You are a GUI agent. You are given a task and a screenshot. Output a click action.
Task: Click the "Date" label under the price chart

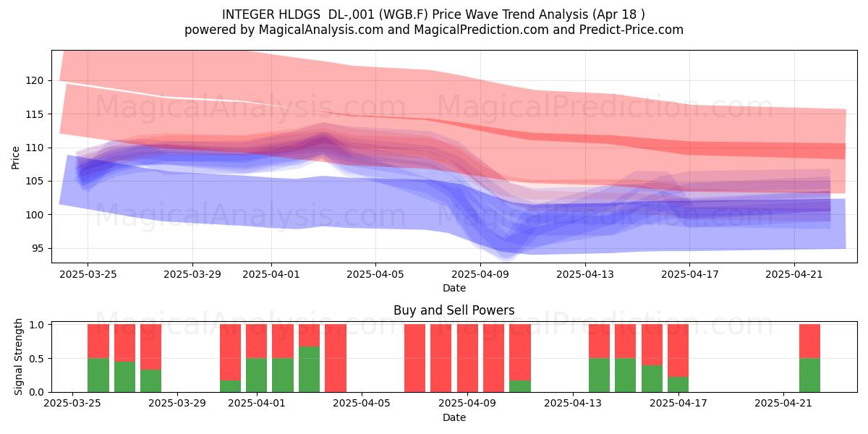click(454, 288)
